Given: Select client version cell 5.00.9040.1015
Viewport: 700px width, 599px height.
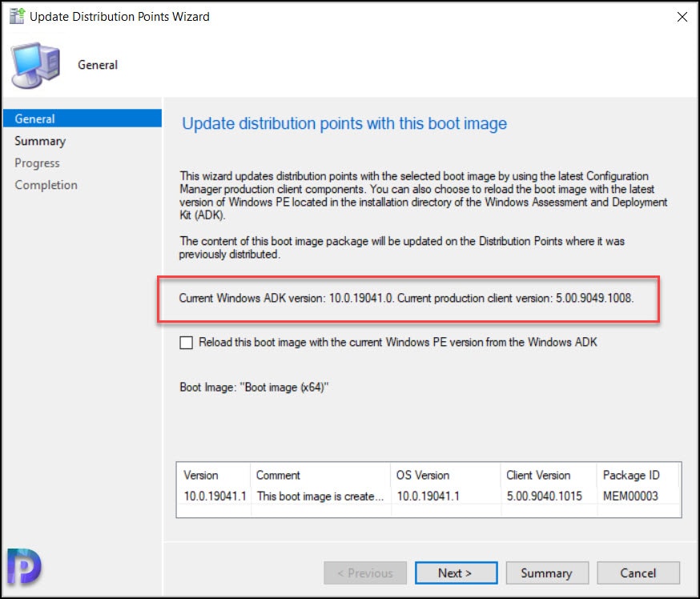Looking at the screenshot, I should coord(544,496).
